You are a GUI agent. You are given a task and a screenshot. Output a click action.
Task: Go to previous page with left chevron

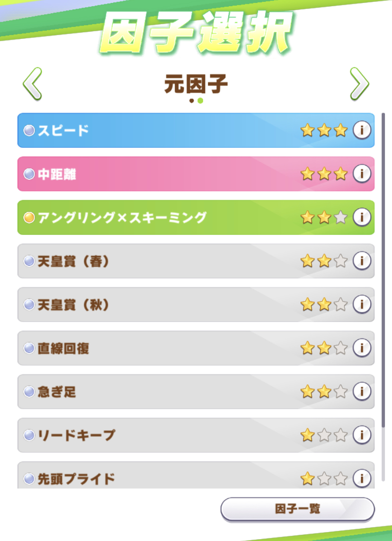tap(32, 84)
